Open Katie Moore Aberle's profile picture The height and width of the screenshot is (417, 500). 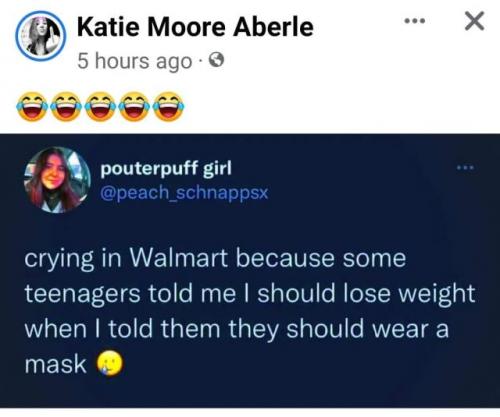click(41, 36)
